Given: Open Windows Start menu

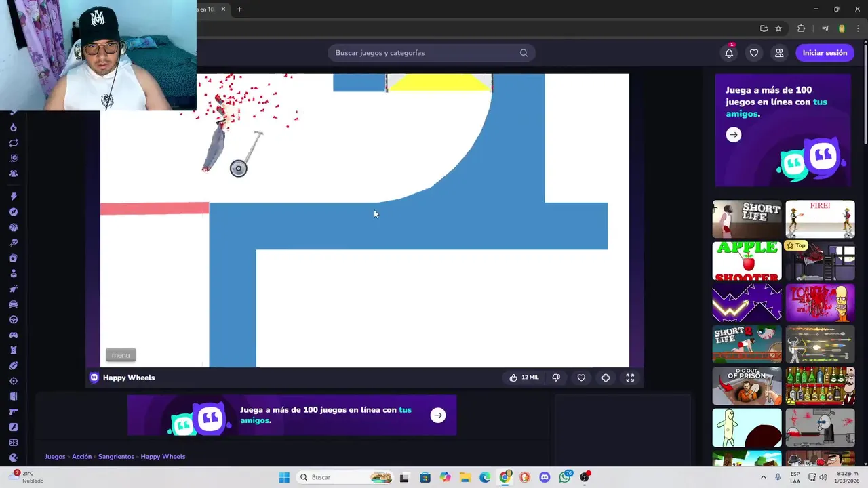Looking at the screenshot, I should [x=284, y=477].
